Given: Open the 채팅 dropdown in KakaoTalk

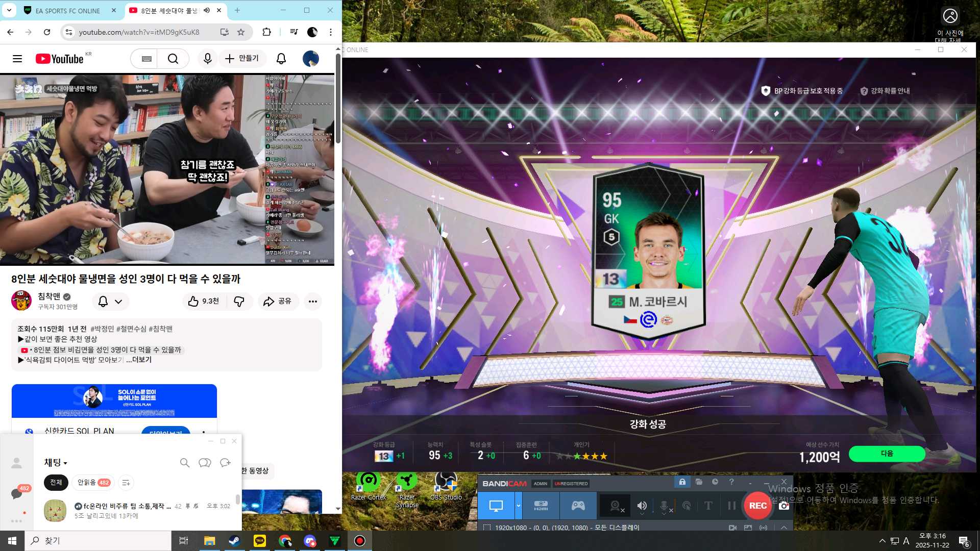Looking at the screenshot, I should (56, 463).
